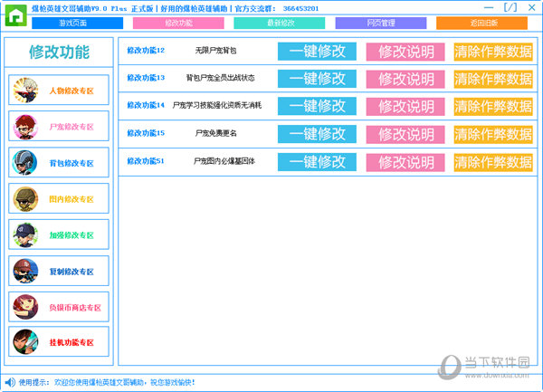Screen dimensions: 543x392
Task: Open 图内修改专区 with camo soldier avatar
Action: tap(59, 198)
